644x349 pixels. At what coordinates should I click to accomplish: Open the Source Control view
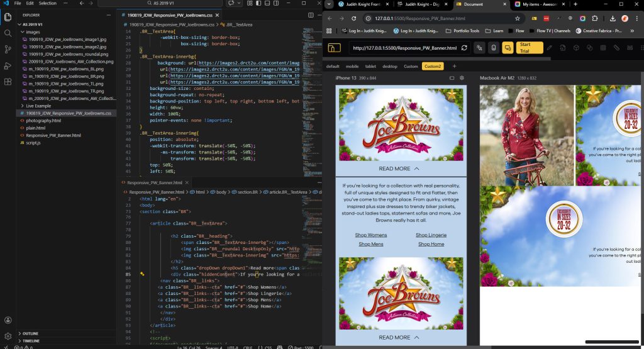(8, 49)
